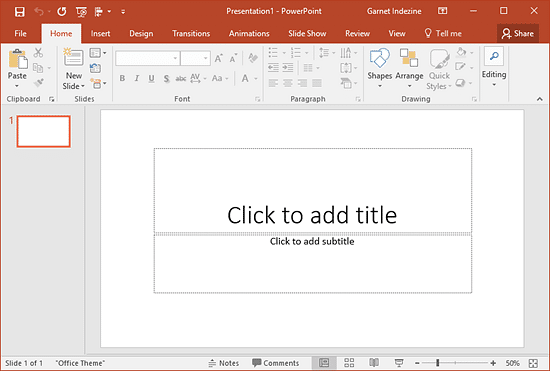Expand the New Slide dropdown arrow

tap(83, 86)
